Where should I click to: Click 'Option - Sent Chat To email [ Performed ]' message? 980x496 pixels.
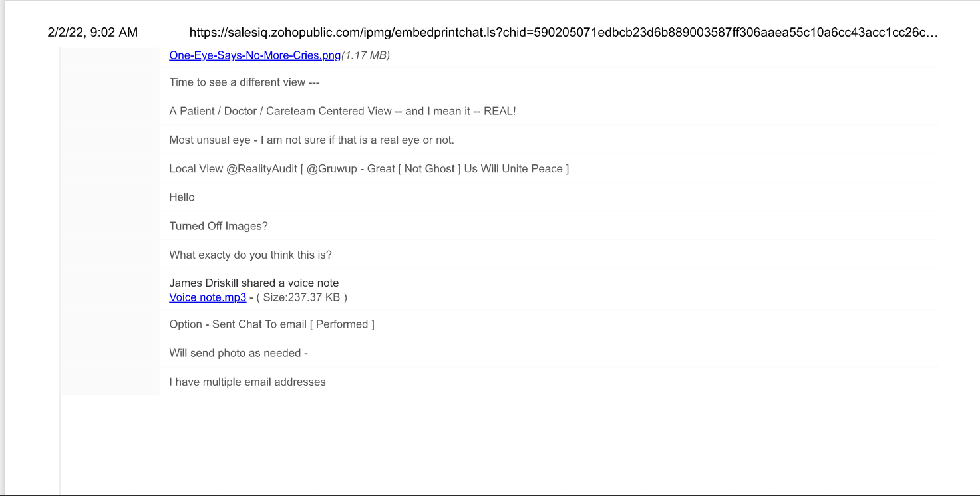(x=271, y=324)
